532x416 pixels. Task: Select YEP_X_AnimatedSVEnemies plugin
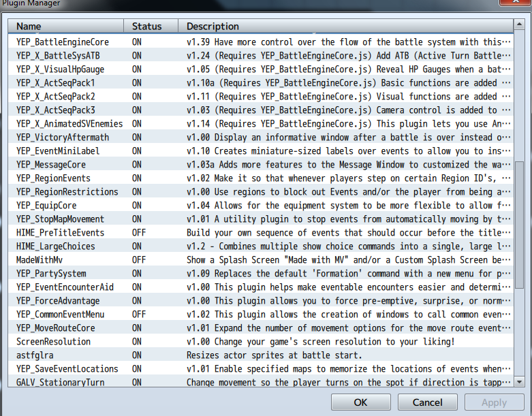coord(261,124)
